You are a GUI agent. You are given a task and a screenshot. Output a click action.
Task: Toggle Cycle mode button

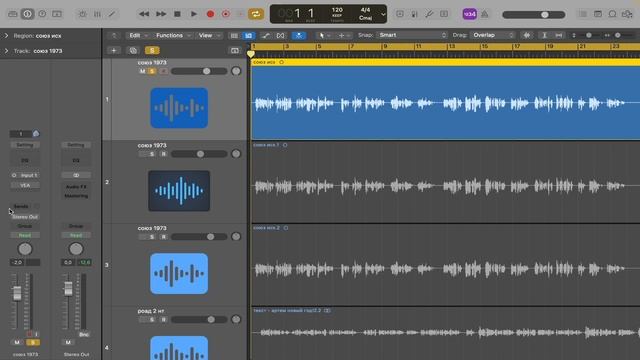(256, 14)
